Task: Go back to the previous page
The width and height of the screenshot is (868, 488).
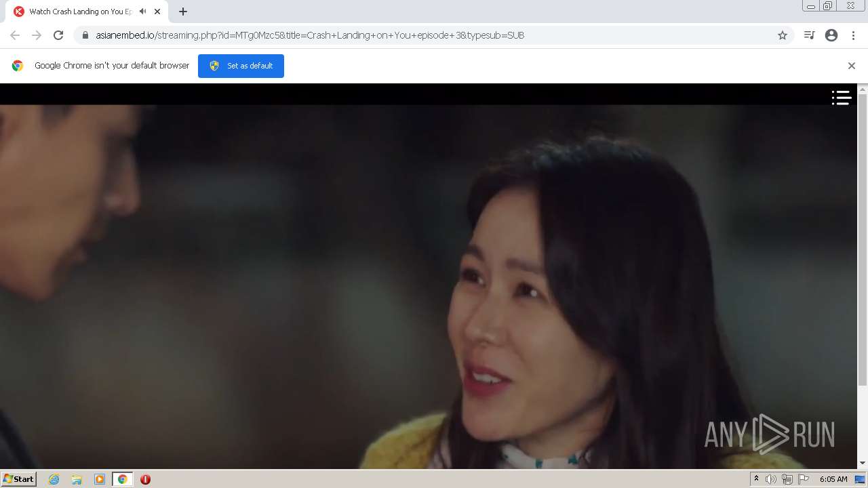Action: tap(15, 35)
